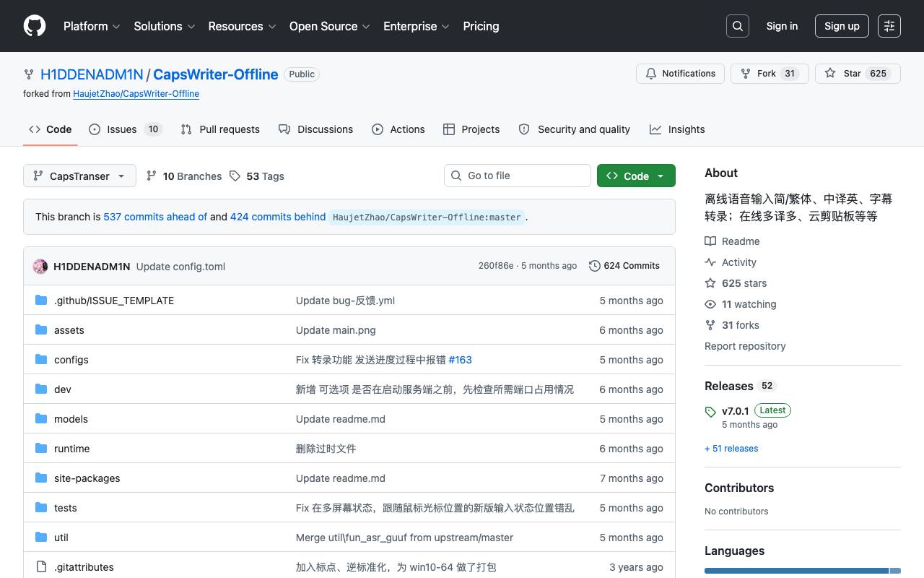The width and height of the screenshot is (924, 578).
Task: Open the linked issue #163
Action: [461, 360]
